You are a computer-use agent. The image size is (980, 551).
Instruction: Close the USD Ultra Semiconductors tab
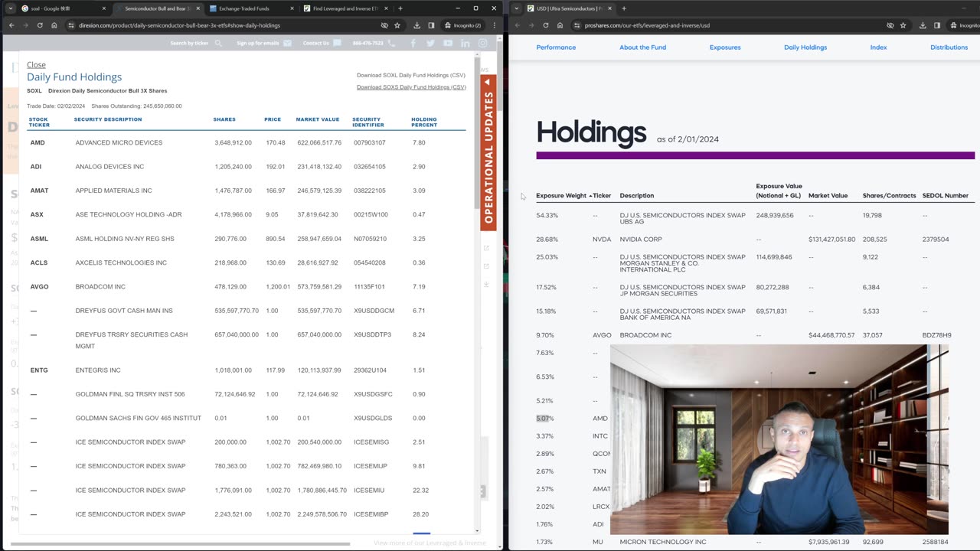point(609,8)
